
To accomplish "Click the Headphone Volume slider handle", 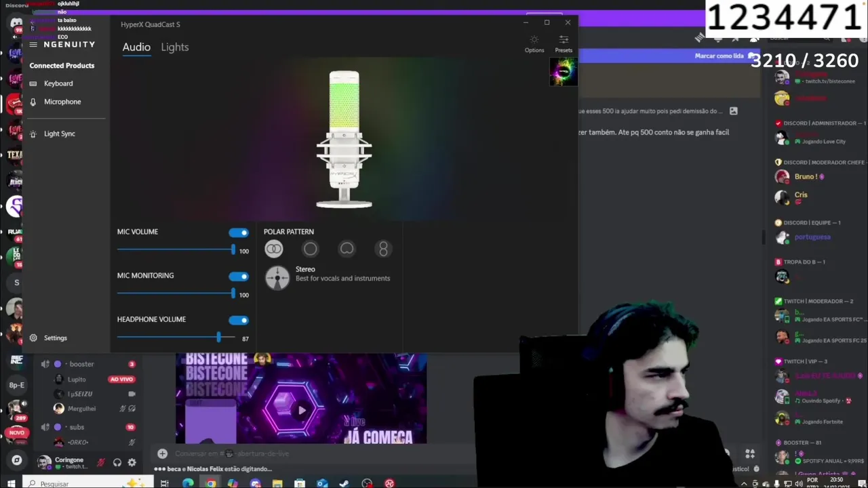I will 218,337.
